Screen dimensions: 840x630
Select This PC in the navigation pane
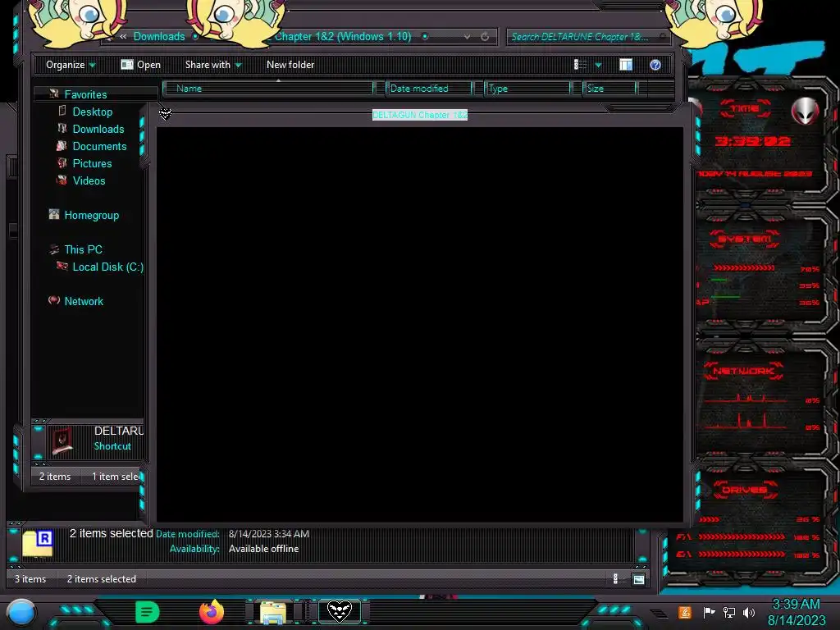point(83,249)
